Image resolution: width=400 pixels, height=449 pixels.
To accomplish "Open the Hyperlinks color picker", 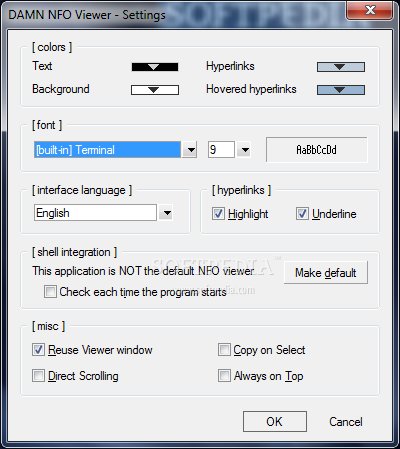I will (341, 67).
